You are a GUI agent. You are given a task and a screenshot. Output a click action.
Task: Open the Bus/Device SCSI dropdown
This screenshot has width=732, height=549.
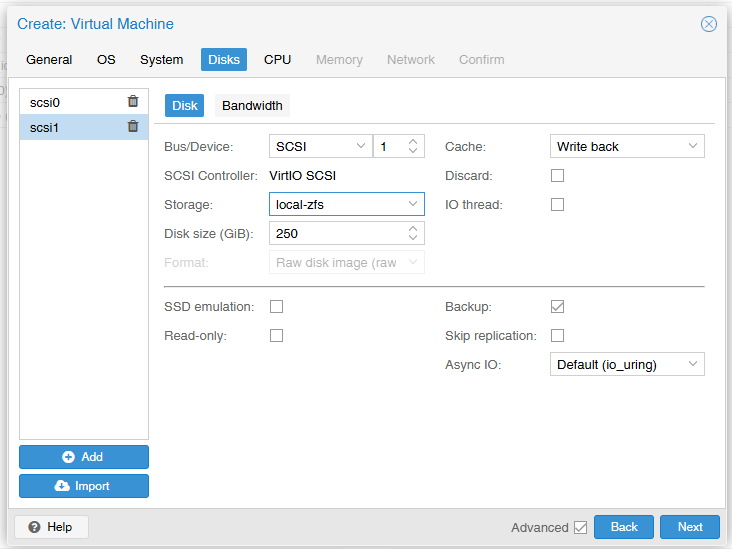pos(321,147)
